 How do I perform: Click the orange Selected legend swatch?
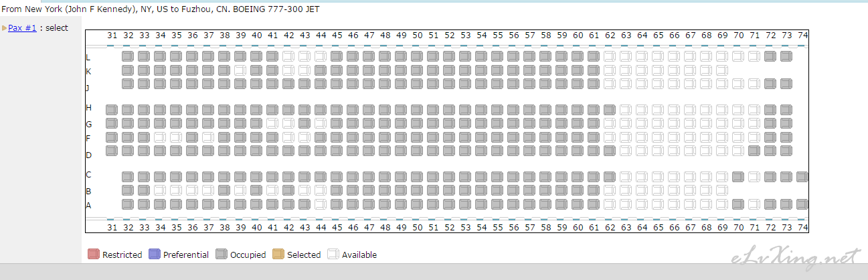[278, 254]
